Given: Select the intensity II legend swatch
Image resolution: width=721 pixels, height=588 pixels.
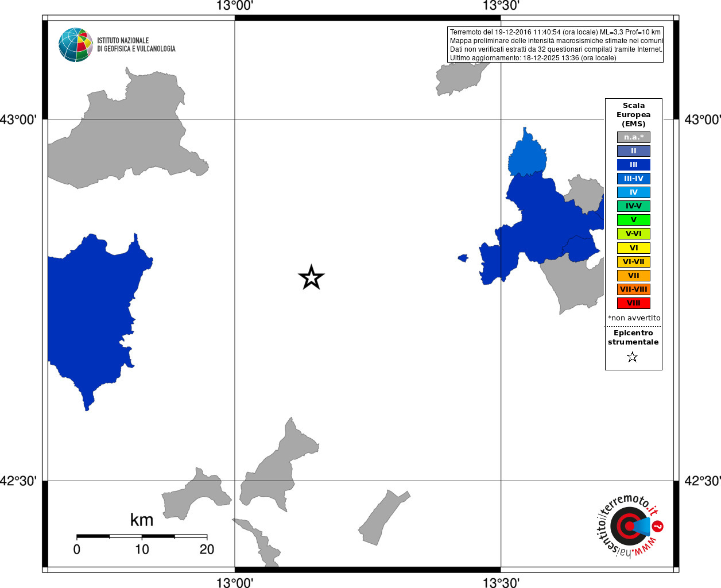Looking at the screenshot, I should (634, 151).
